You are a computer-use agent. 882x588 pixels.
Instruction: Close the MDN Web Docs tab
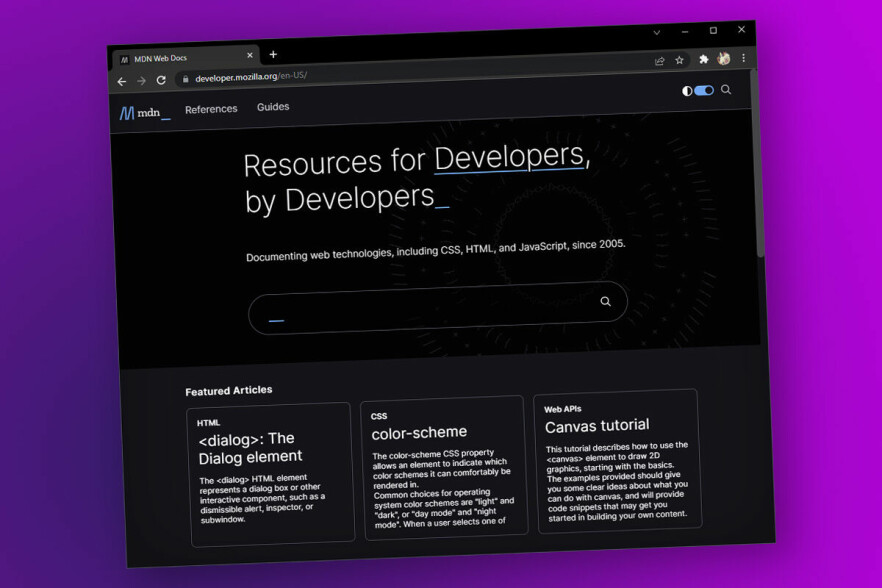pos(250,55)
